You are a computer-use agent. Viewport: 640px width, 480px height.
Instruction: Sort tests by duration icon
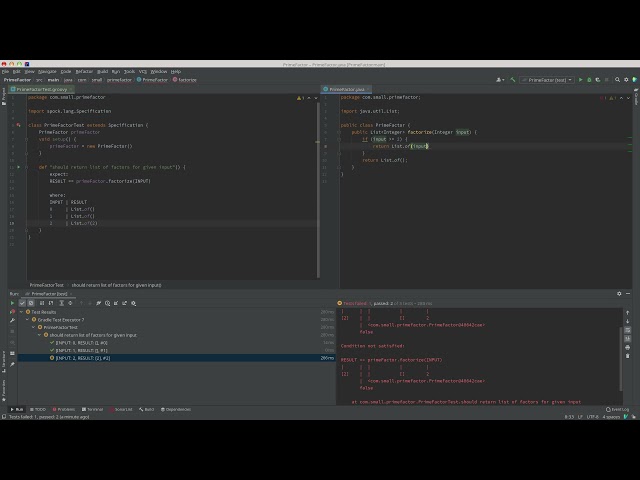tap(51, 303)
